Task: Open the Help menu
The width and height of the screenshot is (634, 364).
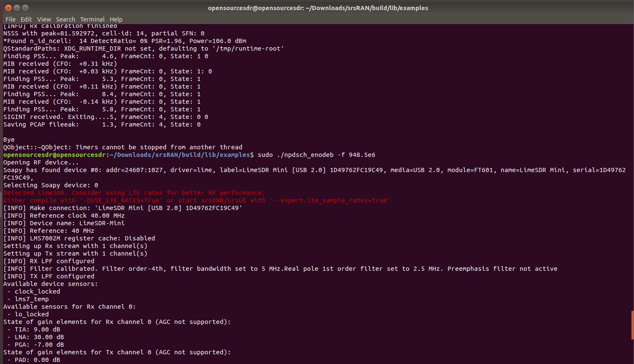Action: (116, 19)
